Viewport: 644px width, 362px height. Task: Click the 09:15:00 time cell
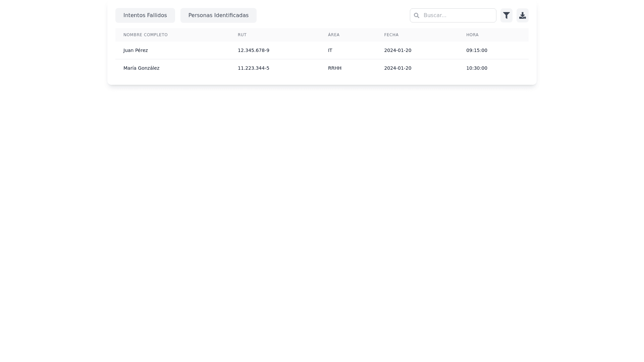coord(477,50)
